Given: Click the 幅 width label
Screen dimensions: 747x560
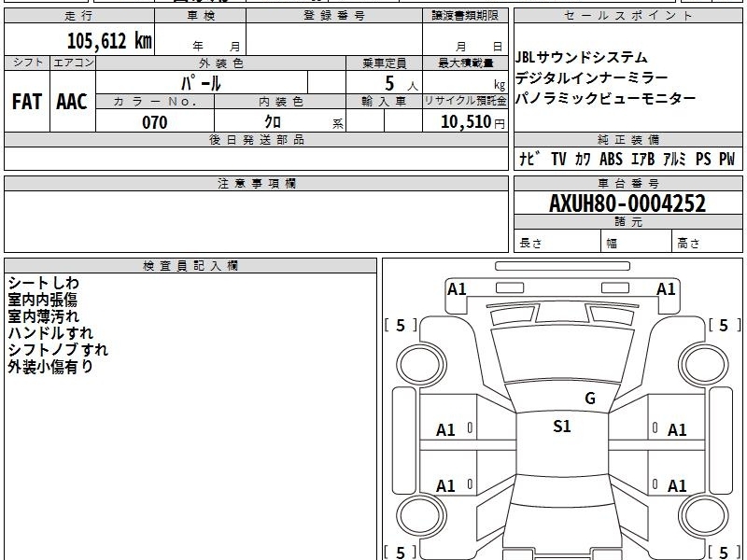Looking at the screenshot, I should tap(612, 244).
